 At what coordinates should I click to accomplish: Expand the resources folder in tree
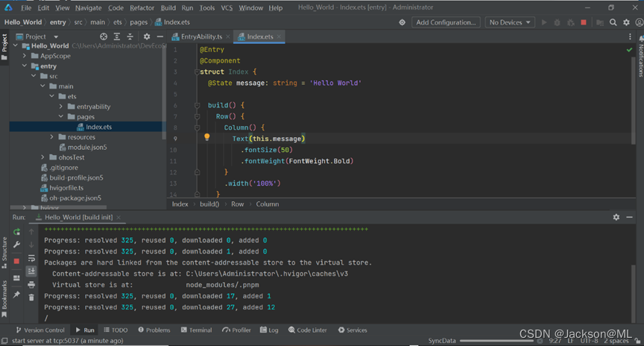[52, 137]
